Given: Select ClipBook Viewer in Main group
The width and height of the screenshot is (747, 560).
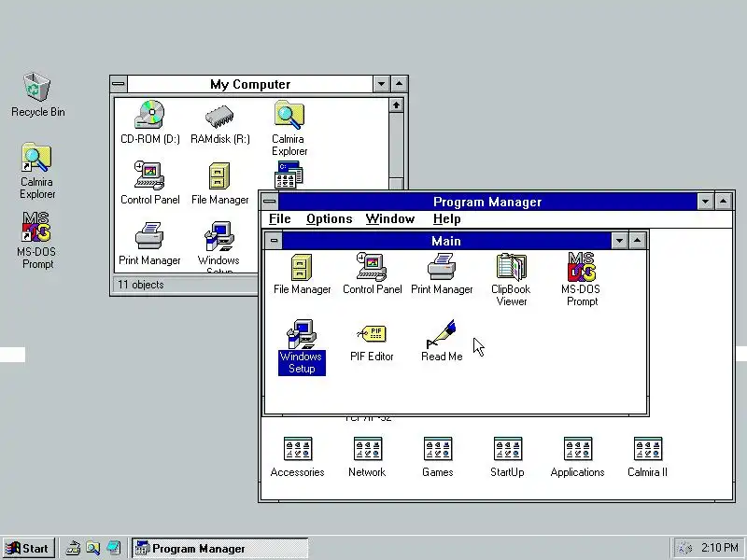Looking at the screenshot, I should (x=511, y=280).
